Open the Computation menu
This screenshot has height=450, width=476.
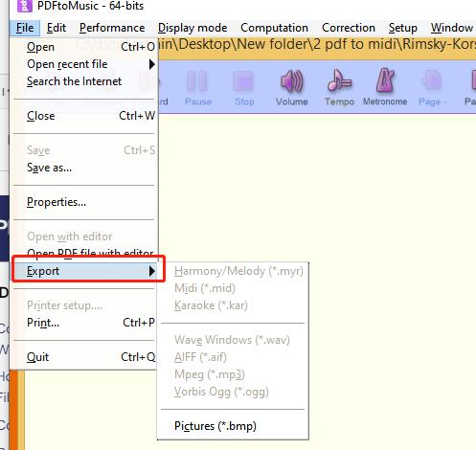(x=274, y=28)
